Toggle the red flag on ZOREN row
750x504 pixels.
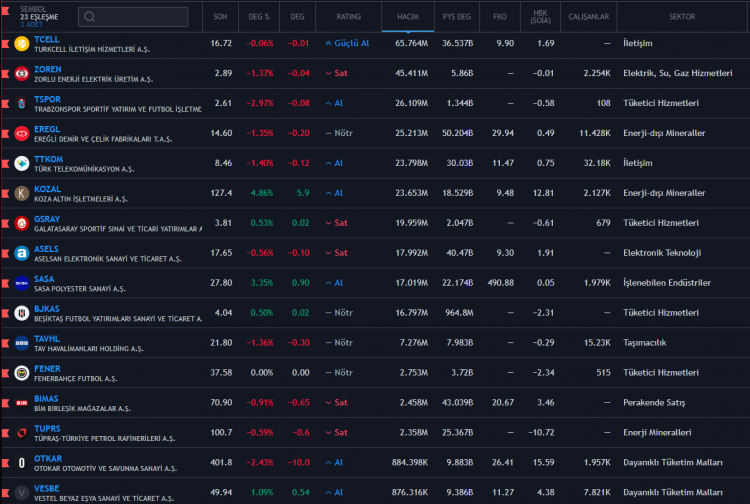click(x=6, y=74)
